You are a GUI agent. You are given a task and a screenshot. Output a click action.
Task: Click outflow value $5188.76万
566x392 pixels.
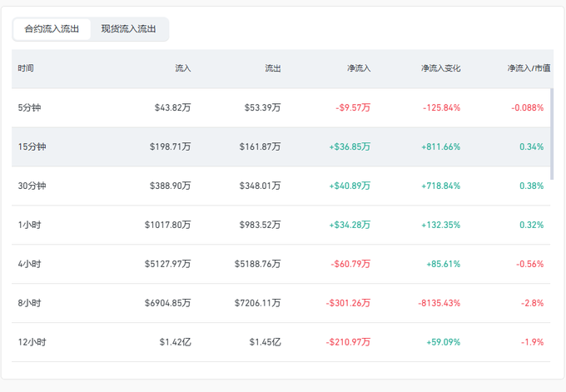[257, 264]
